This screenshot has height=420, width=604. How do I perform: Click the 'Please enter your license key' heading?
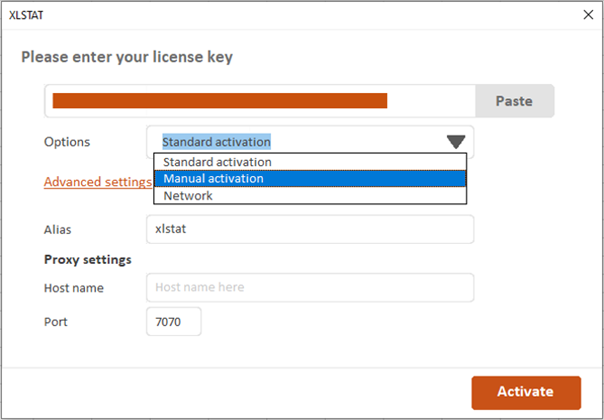(x=127, y=57)
